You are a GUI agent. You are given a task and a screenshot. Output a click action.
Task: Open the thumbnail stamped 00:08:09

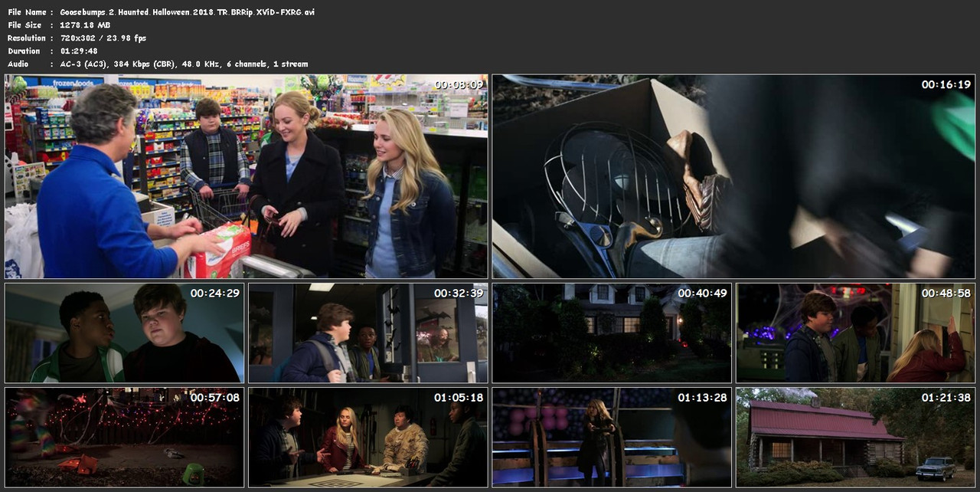(246, 176)
